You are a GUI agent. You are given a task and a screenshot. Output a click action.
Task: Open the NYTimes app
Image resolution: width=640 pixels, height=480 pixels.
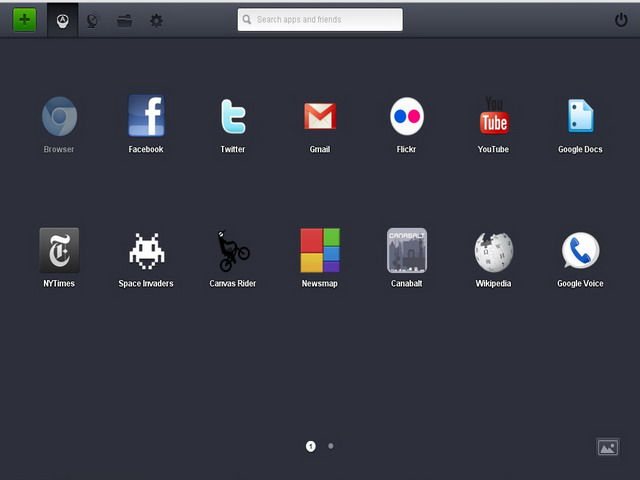pyautogui.click(x=59, y=250)
